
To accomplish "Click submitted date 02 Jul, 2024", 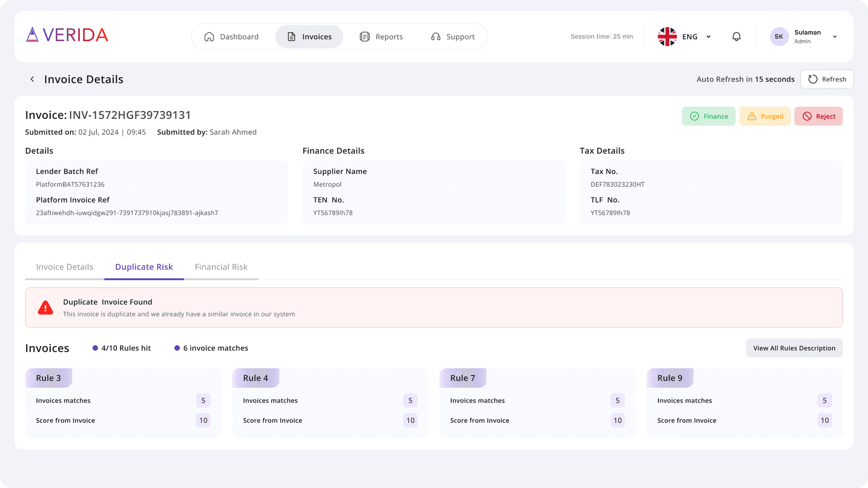I will (x=98, y=132).
